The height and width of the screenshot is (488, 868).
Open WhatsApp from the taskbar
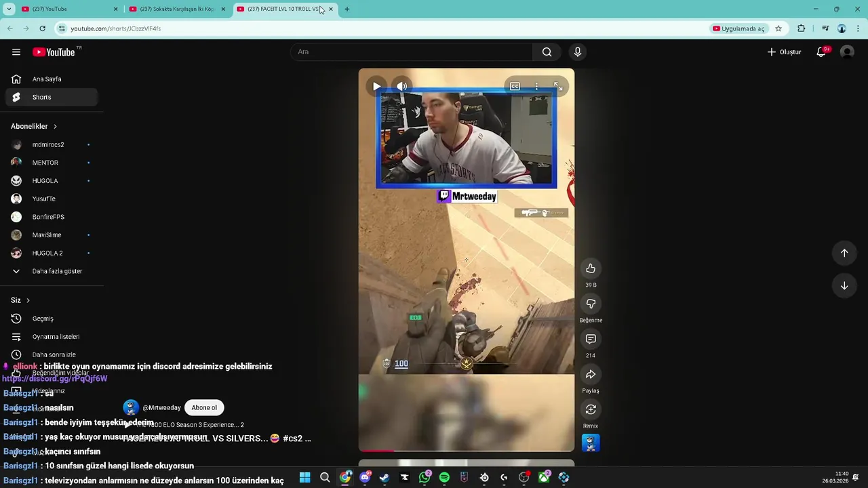click(425, 477)
